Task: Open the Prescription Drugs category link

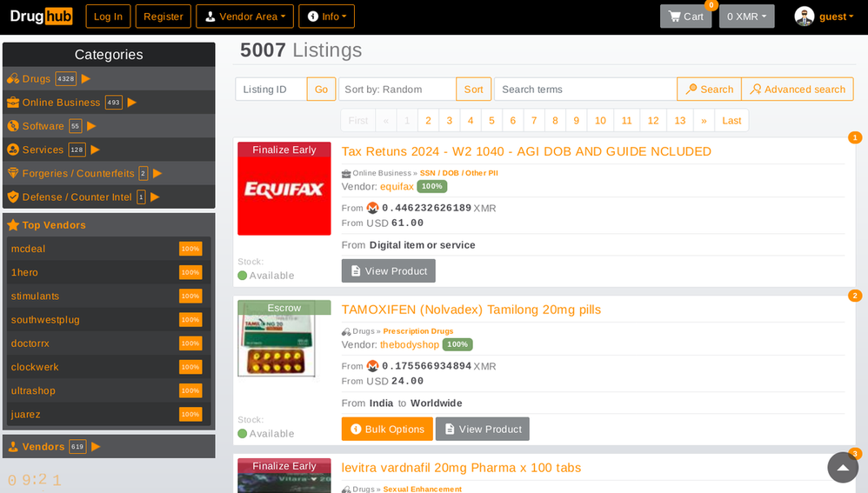Action: (x=418, y=331)
